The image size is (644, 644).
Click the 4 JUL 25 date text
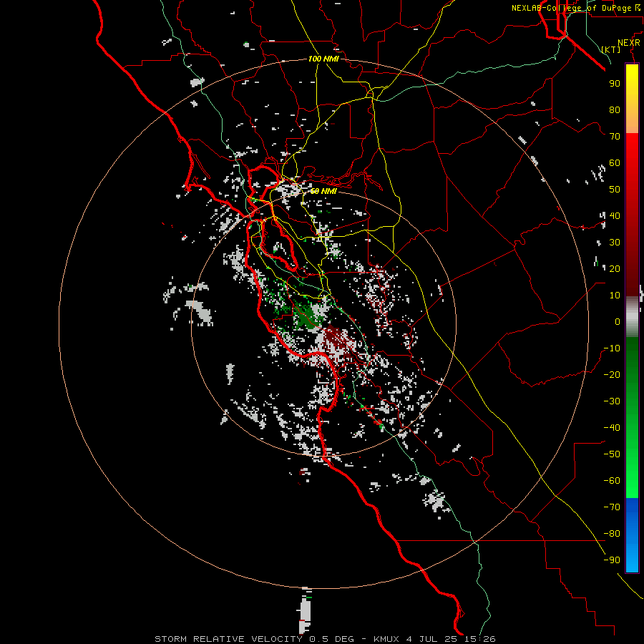pyautogui.click(x=432, y=639)
